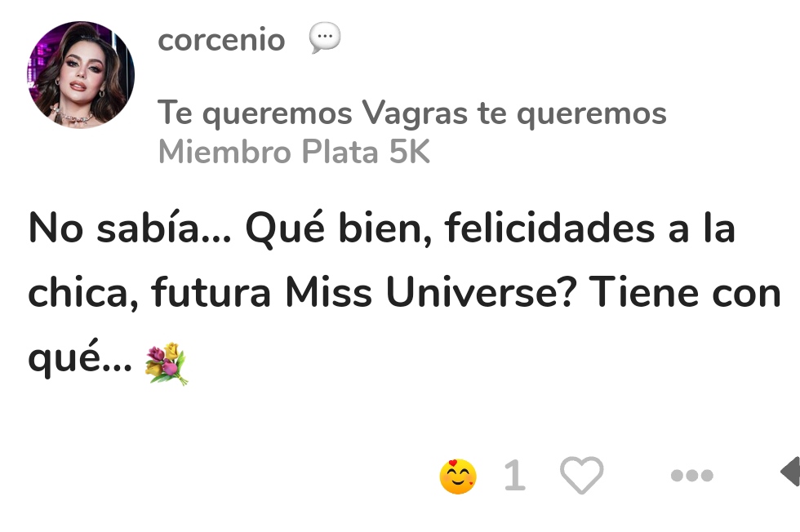Screen dimensions: 800x532
Task: Click the dark arrow icon at right edge
Action: click(789, 472)
